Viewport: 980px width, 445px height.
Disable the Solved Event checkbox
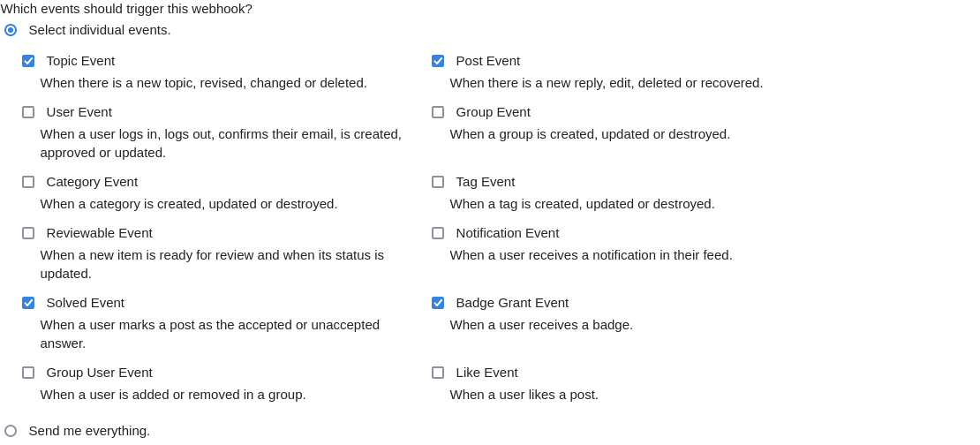[x=28, y=303]
